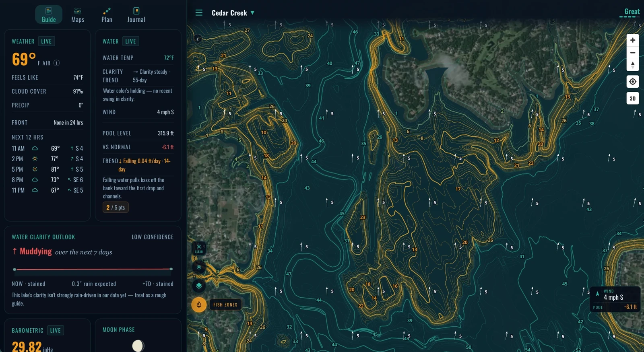Zoom out on the map
This screenshot has height=352, width=644.
click(x=633, y=53)
